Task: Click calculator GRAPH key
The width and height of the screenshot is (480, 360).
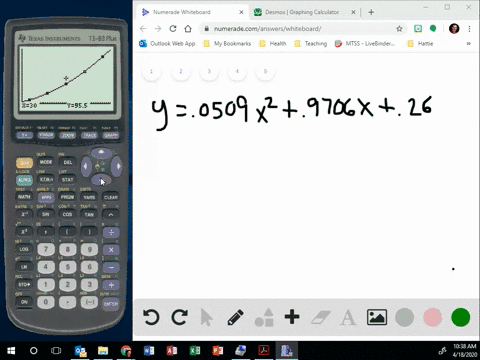Action: pos(111,135)
